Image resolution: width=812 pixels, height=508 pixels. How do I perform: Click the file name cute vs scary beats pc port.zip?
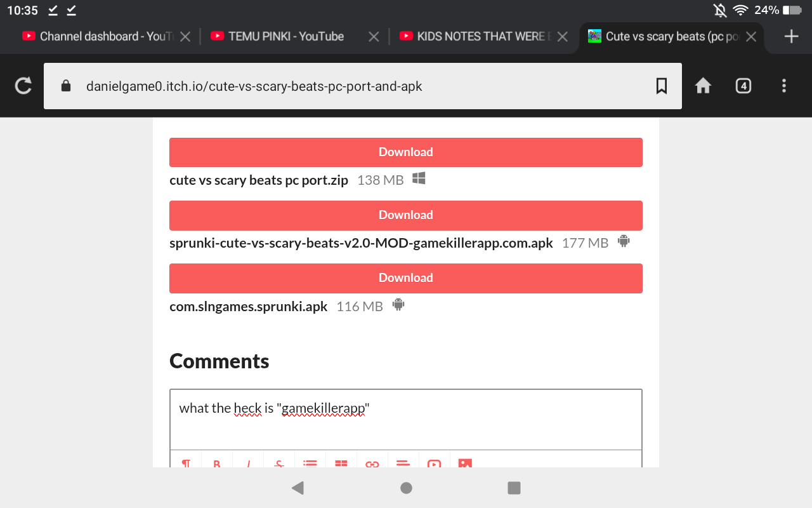tap(259, 180)
